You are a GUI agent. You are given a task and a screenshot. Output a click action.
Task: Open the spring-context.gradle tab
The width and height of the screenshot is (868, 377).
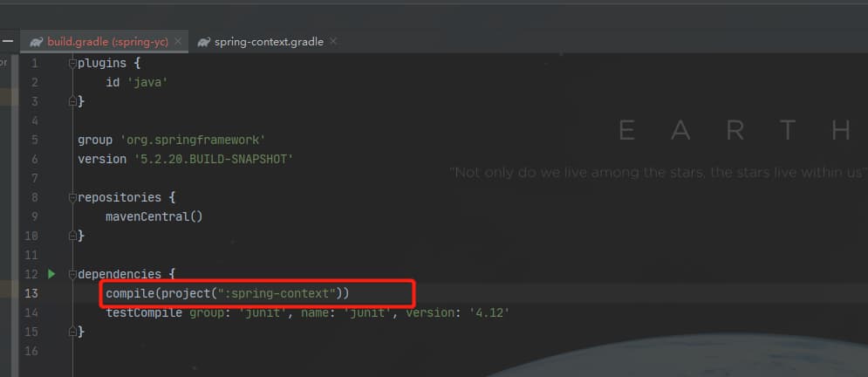[269, 42]
